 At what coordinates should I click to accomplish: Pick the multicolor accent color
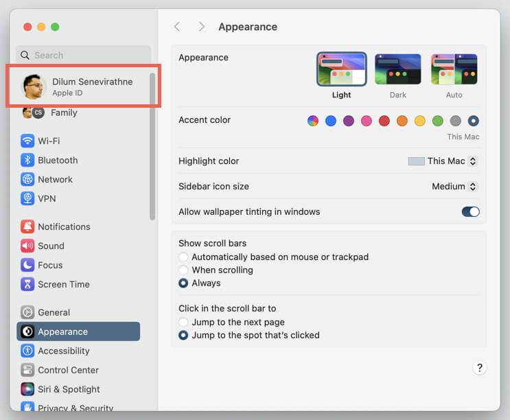313,121
